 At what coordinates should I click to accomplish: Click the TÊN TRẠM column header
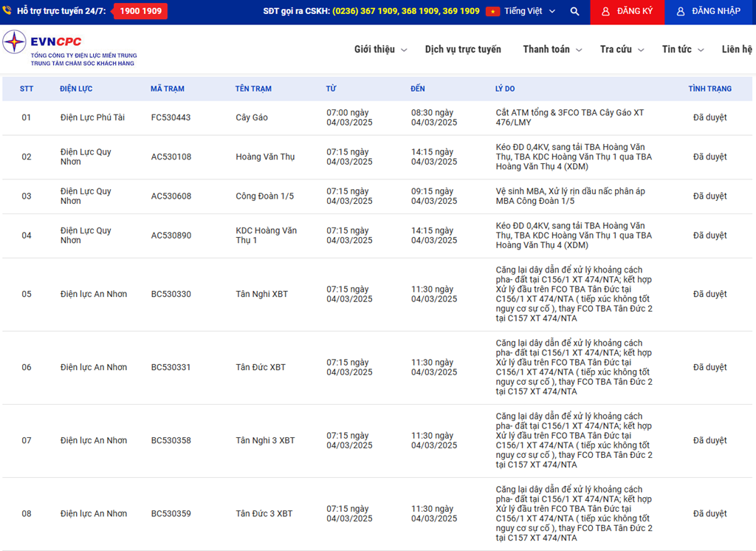[x=253, y=89]
